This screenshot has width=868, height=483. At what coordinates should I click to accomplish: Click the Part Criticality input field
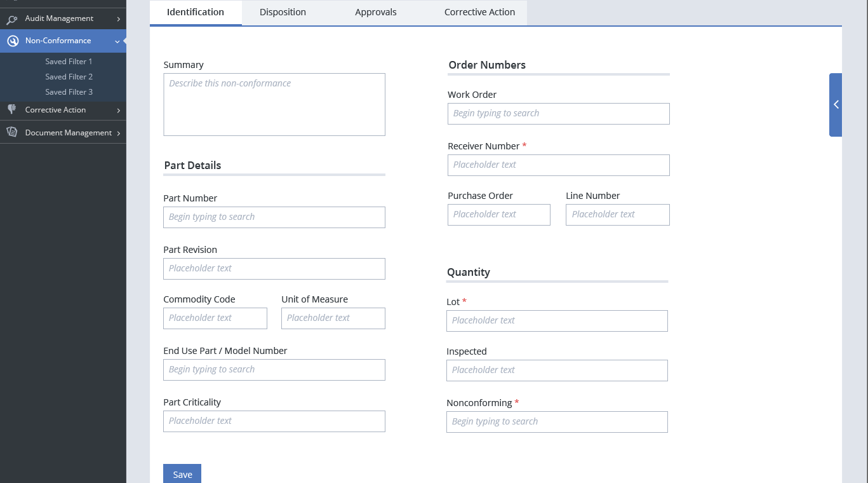point(274,421)
